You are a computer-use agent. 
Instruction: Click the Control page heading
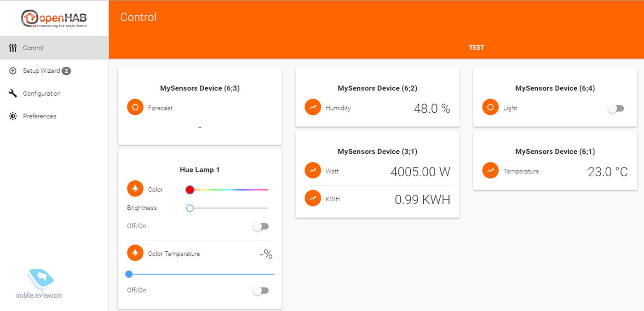(138, 17)
